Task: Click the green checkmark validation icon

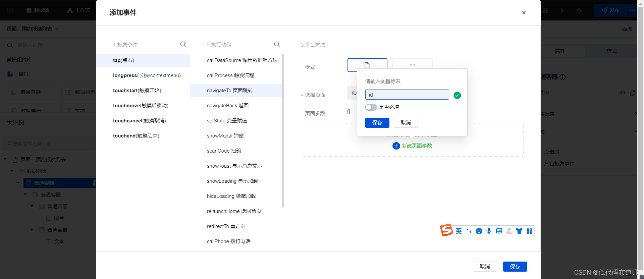Action: coord(457,95)
